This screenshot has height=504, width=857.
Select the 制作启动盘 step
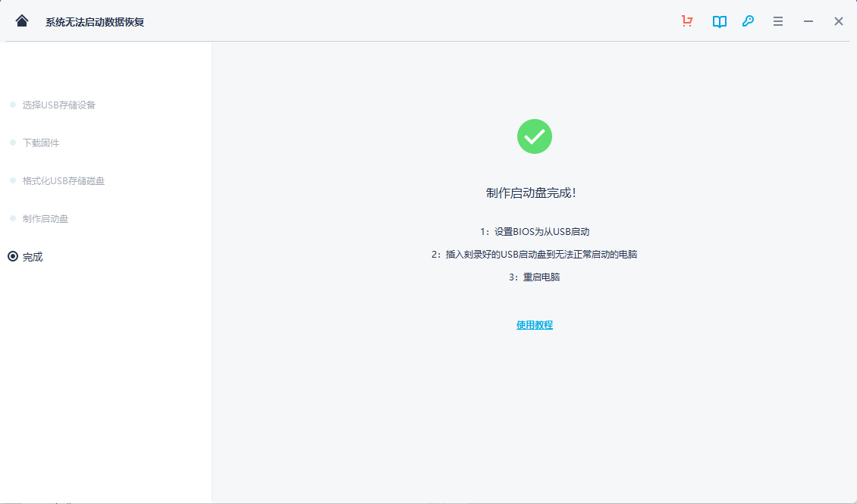(46, 219)
